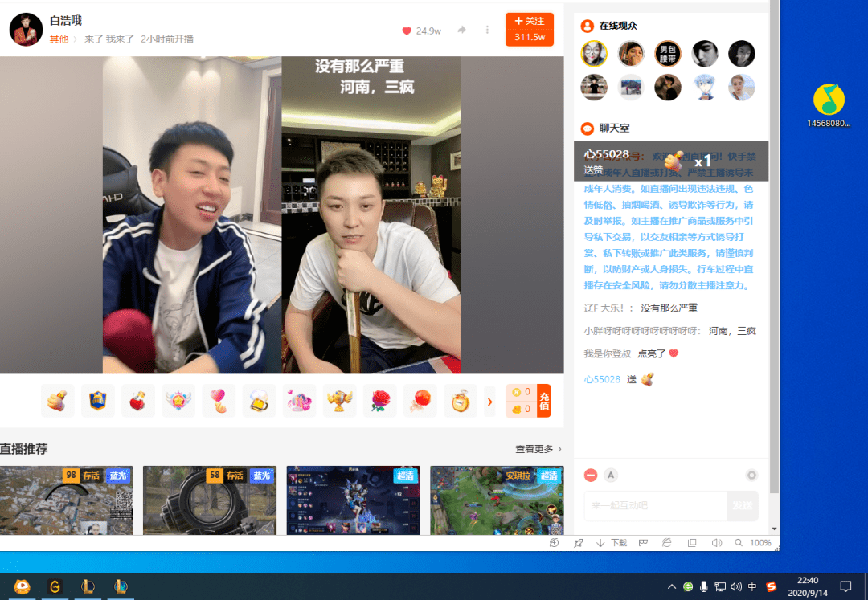The height and width of the screenshot is (600, 868).
Task: Open the 100% zoom level control
Action: click(x=759, y=543)
